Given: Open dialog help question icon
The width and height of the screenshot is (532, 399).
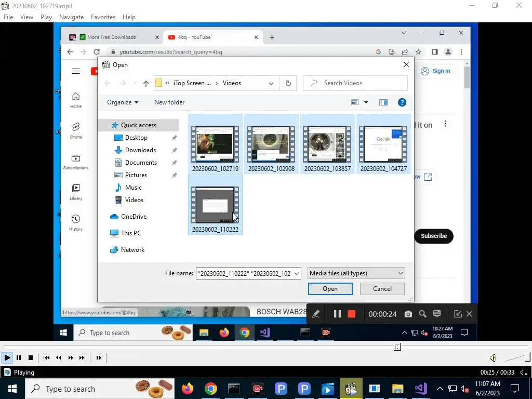Looking at the screenshot, I should [402, 102].
